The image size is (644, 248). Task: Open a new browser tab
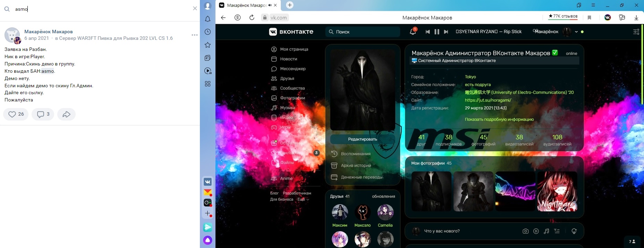(290, 5)
